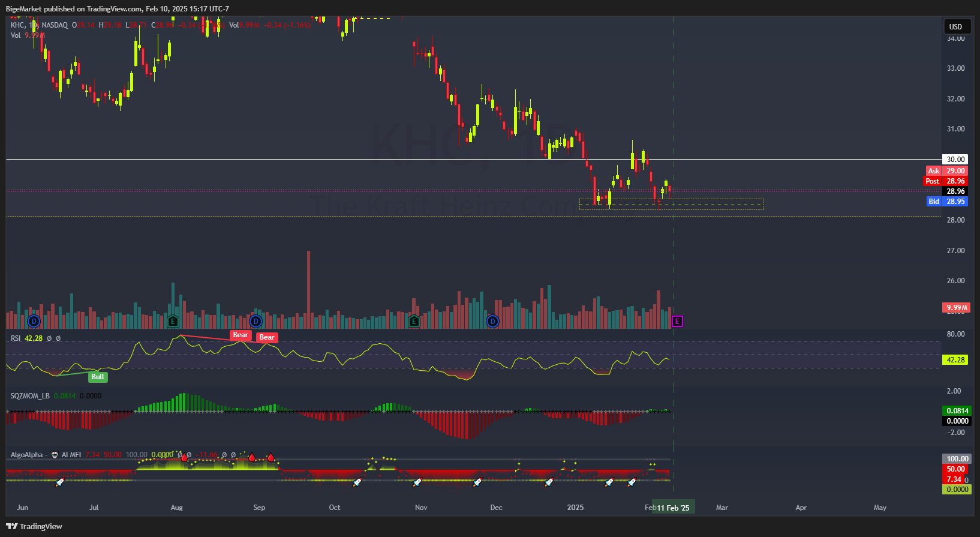The width and height of the screenshot is (980, 537).
Task: Click the red 7.34 MFI value label
Action: pyautogui.click(x=954, y=479)
